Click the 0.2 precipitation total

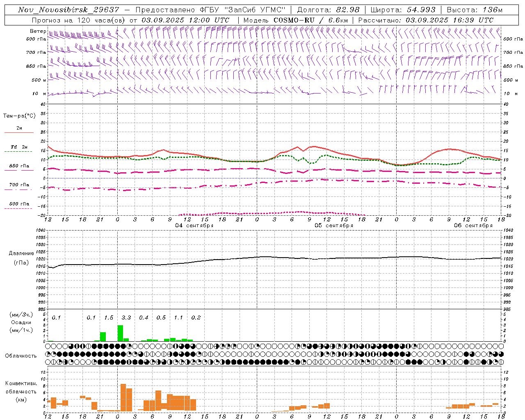point(196,317)
